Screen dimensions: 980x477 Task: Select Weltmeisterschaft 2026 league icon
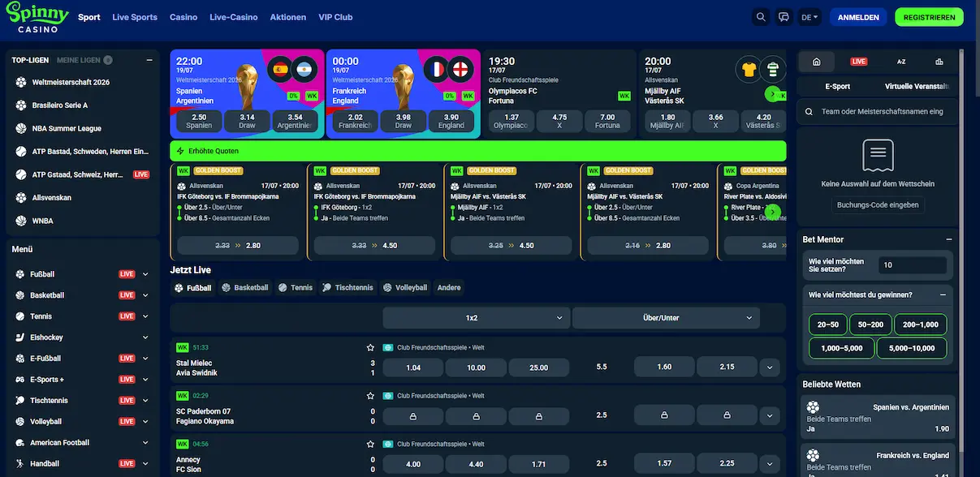pos(21,82)
